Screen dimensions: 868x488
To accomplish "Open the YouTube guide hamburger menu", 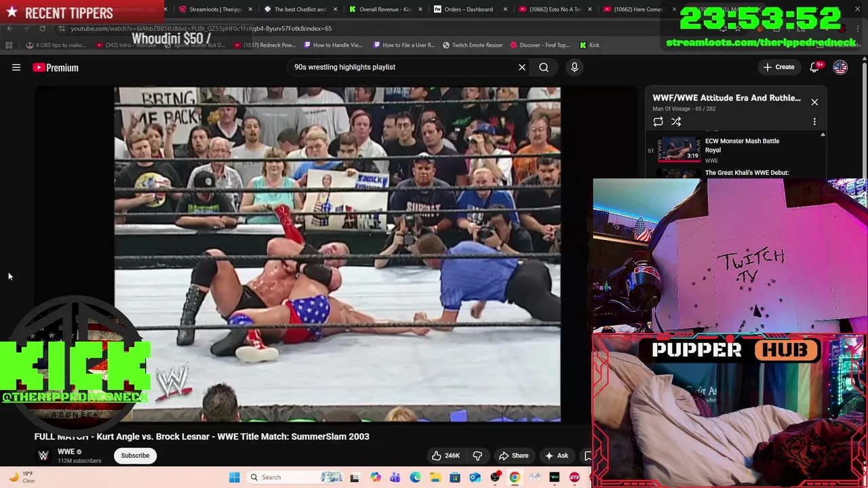I will point(16,67).
